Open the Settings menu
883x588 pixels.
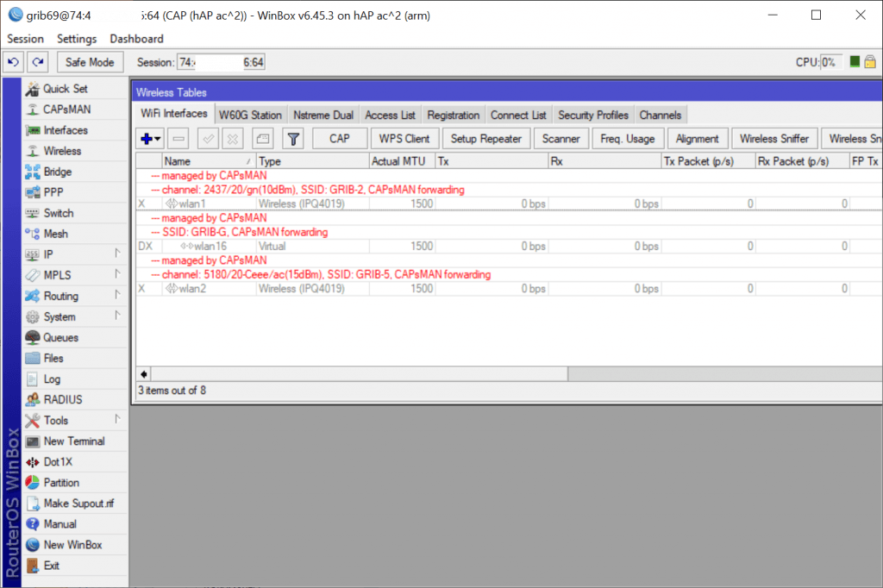[x=77, y=39]
